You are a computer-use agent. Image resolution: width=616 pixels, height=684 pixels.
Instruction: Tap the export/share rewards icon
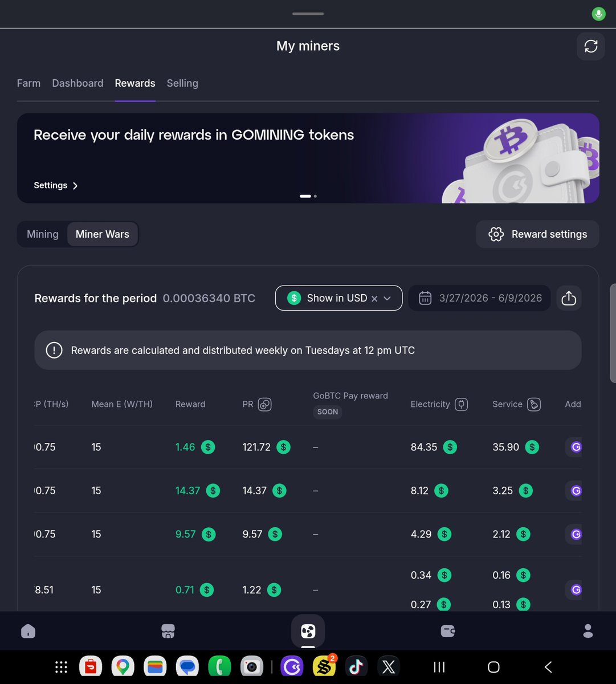point(569,298)
